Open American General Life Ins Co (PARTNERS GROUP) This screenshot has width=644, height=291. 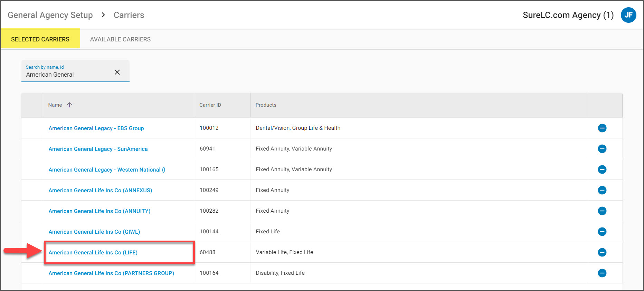(x=111, y=273)
